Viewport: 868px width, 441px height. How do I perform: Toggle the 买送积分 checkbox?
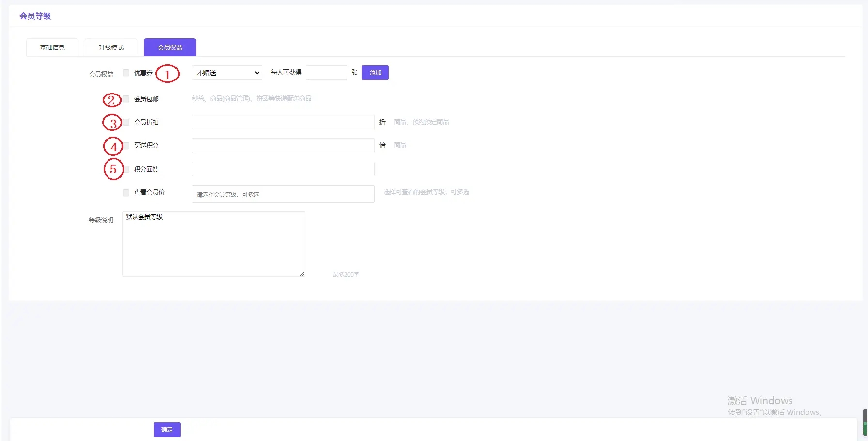[x=126, y=145]
